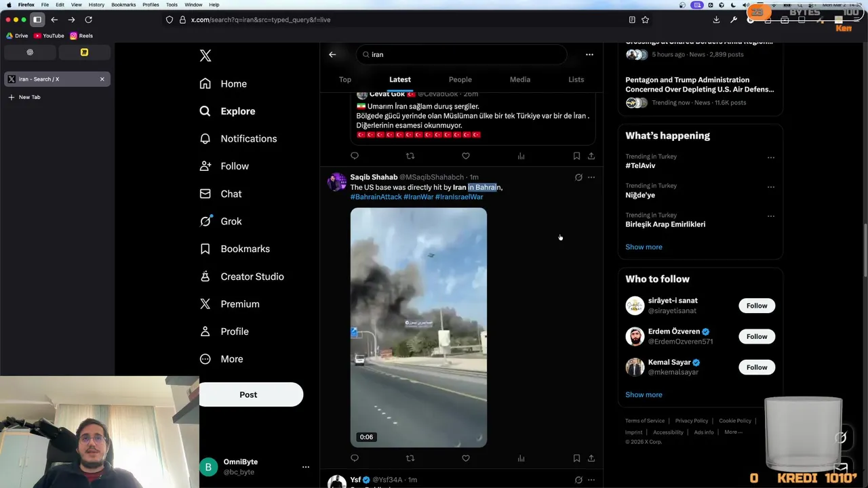The width and height of the screenshot is (868, 488).
Task: Follow Erdem Özveren
Action: tap(757, 336)
